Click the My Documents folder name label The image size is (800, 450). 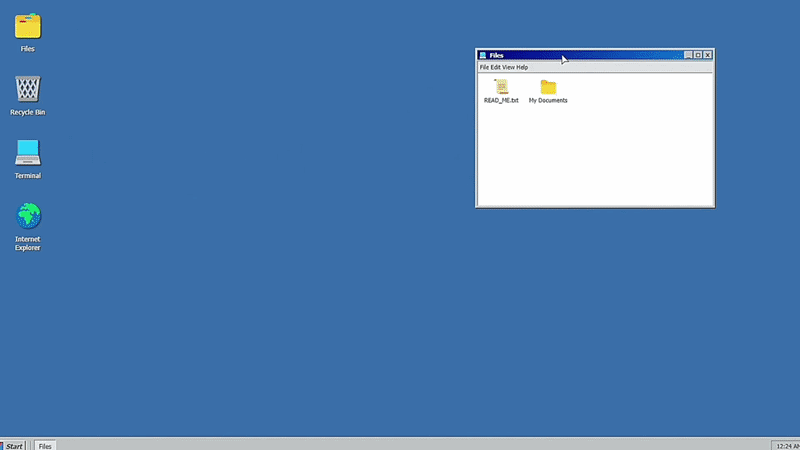pos(548,101)
